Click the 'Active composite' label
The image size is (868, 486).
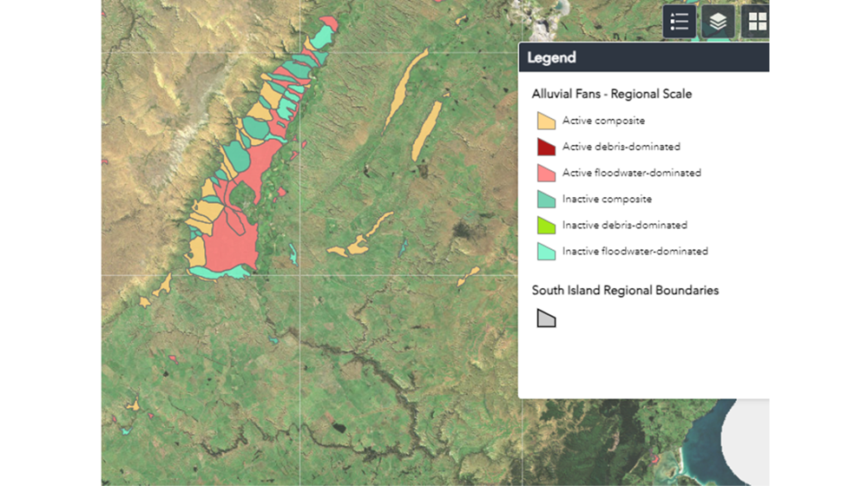click(603, 121)
